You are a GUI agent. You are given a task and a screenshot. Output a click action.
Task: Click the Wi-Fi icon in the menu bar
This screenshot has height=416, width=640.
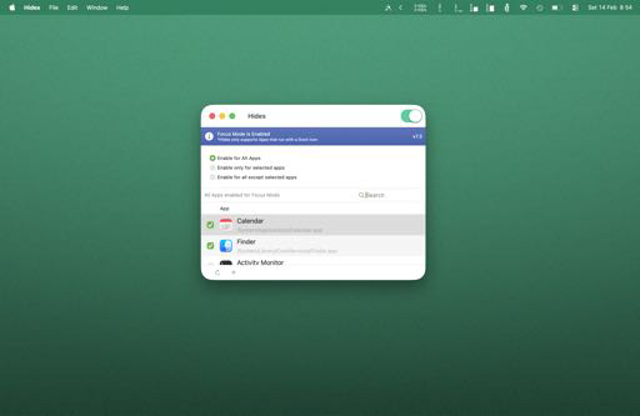(x=523, y=7)
